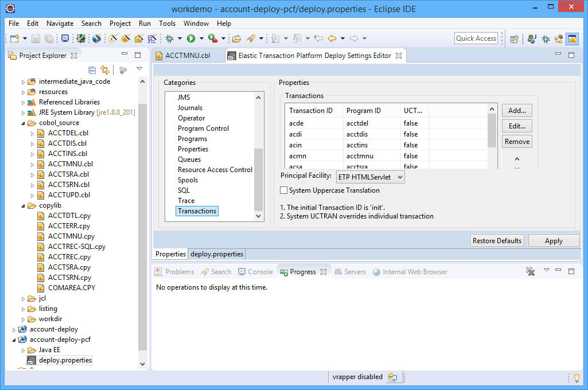
Task: Click the Add... transaction button
Action: tap(517, 111)
